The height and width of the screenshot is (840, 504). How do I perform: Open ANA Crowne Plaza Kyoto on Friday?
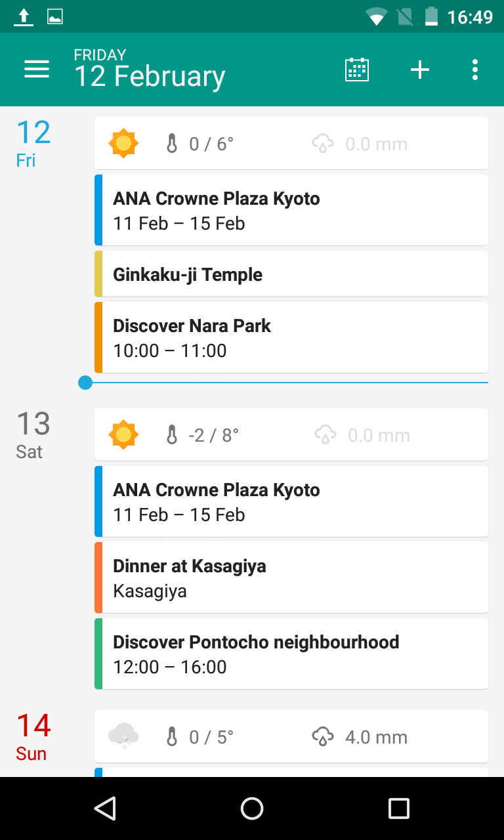[x=291, y=210]
